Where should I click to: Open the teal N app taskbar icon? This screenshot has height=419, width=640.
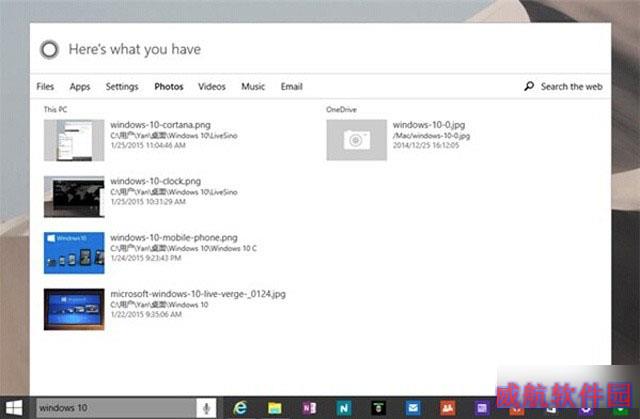click(x=344, y=408)
